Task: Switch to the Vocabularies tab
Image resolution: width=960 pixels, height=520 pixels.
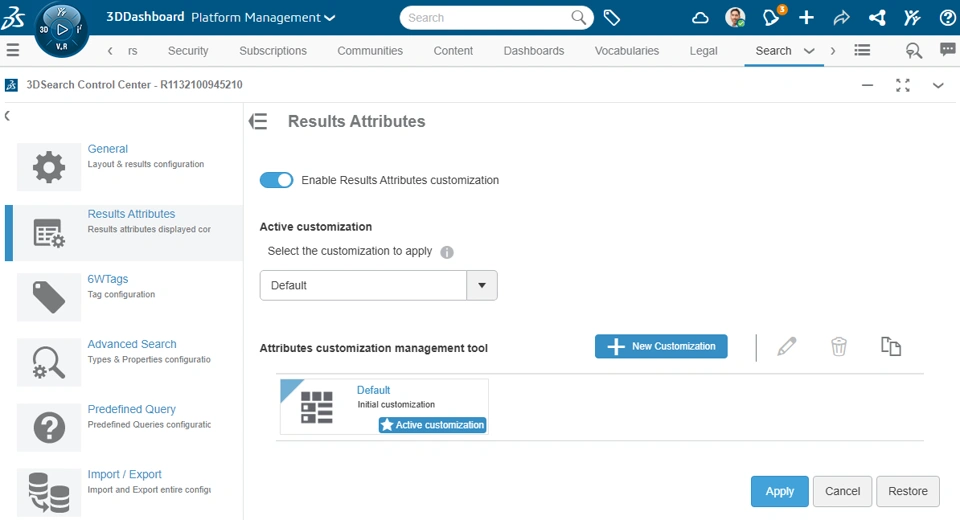Action: [x=626, y=51]
